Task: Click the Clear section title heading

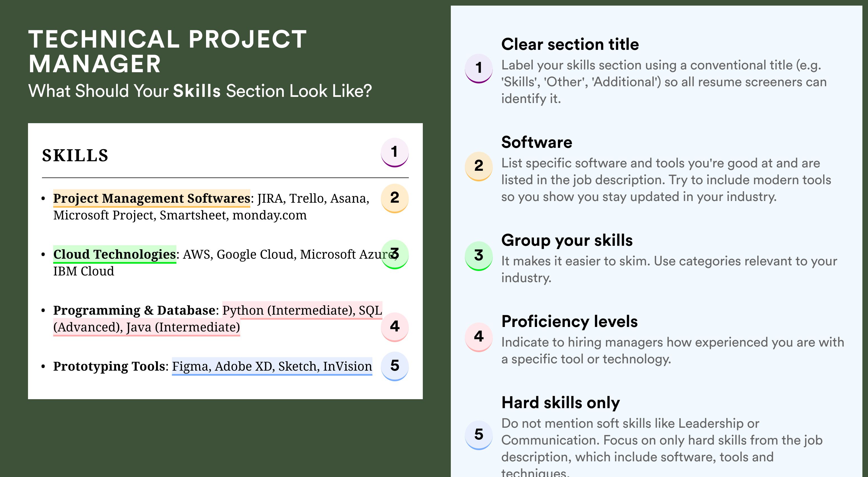Action: (570, 45)
